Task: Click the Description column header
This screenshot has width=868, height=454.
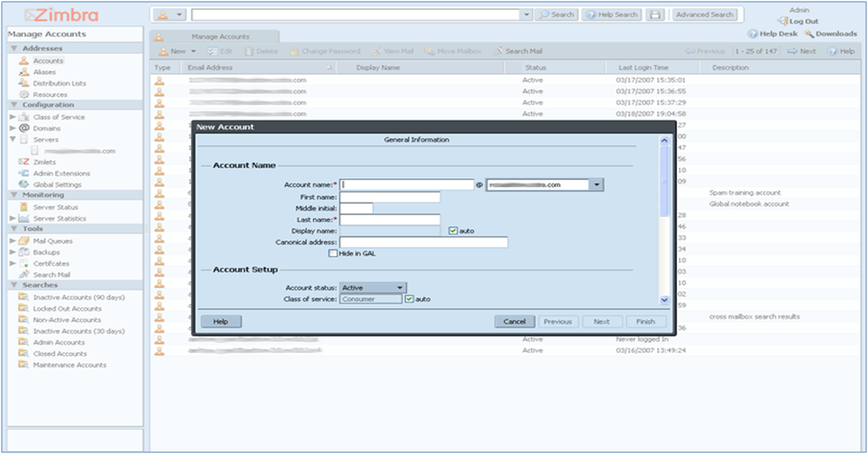Action: (780, 68)
